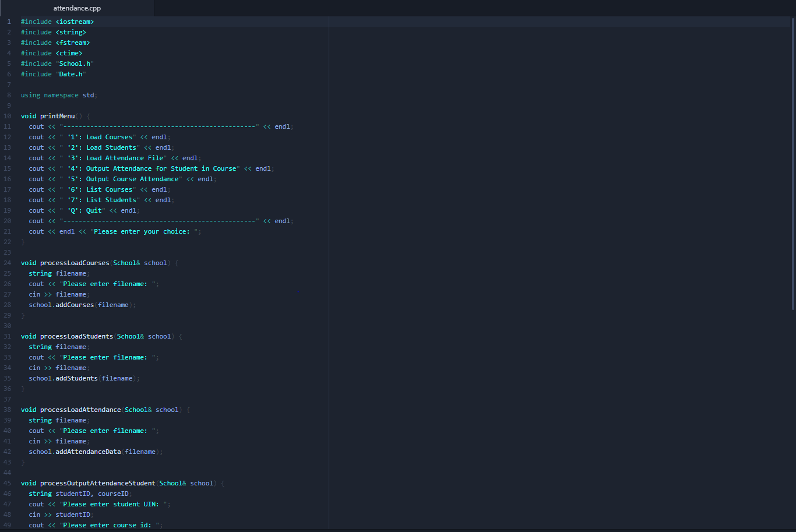
Task: Click the Date.h include filename
Action: point(71,74)
